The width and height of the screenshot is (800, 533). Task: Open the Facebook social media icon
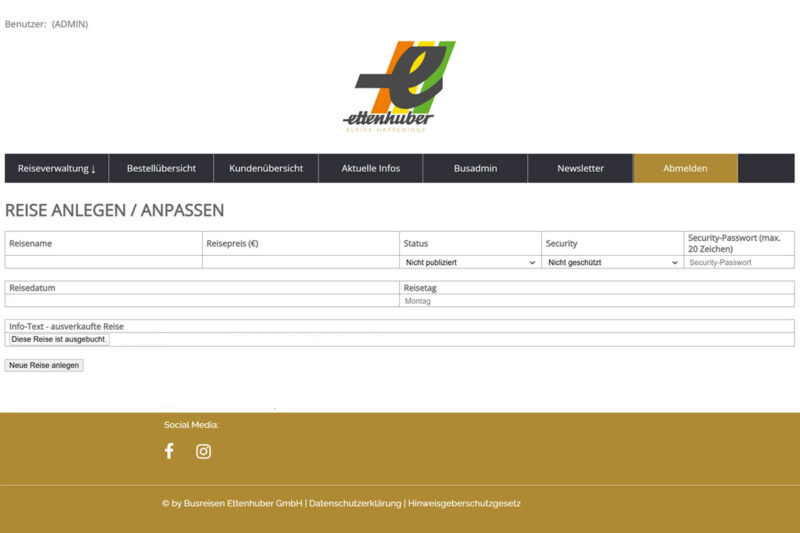pyautogui.click(x=169, y=451)
